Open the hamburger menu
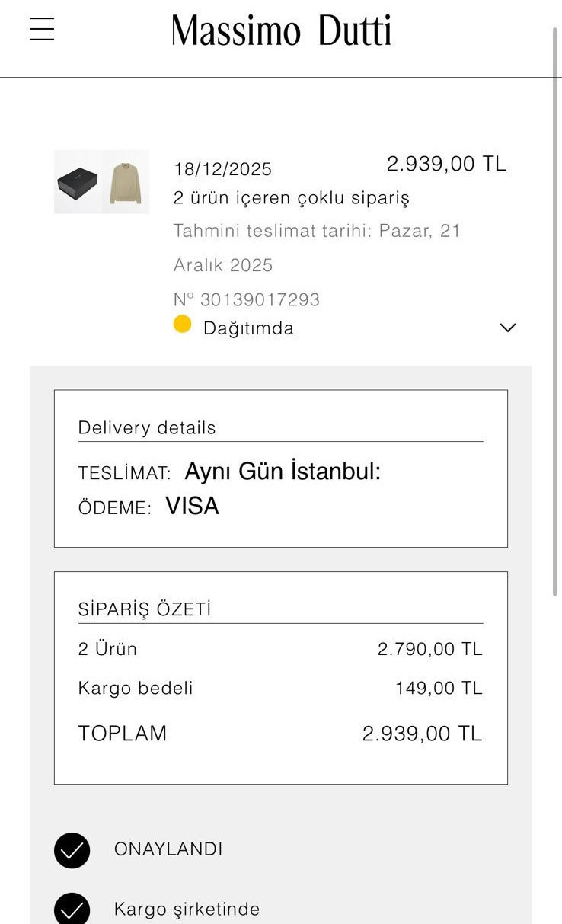This screenshot has height=924, width=562. point(42,29)
